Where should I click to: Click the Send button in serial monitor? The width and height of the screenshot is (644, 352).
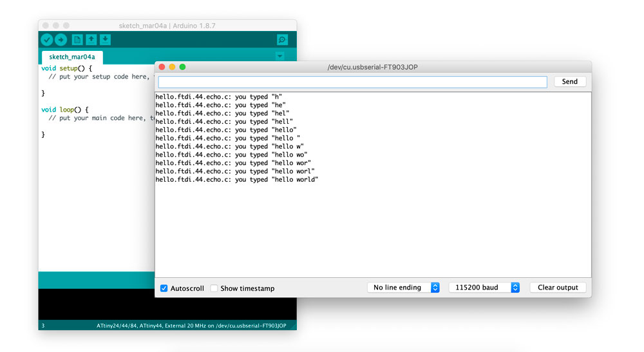[570, 81]
